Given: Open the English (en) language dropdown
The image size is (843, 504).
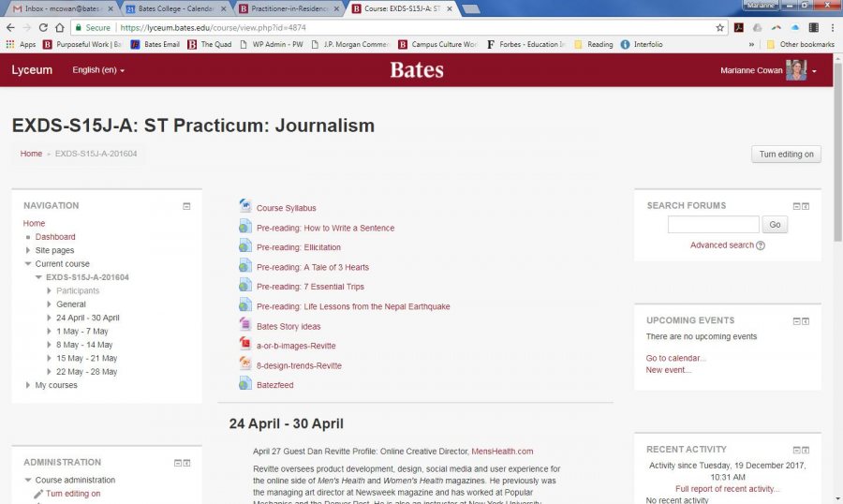Looking at the screenshot, I should [98, 70].
